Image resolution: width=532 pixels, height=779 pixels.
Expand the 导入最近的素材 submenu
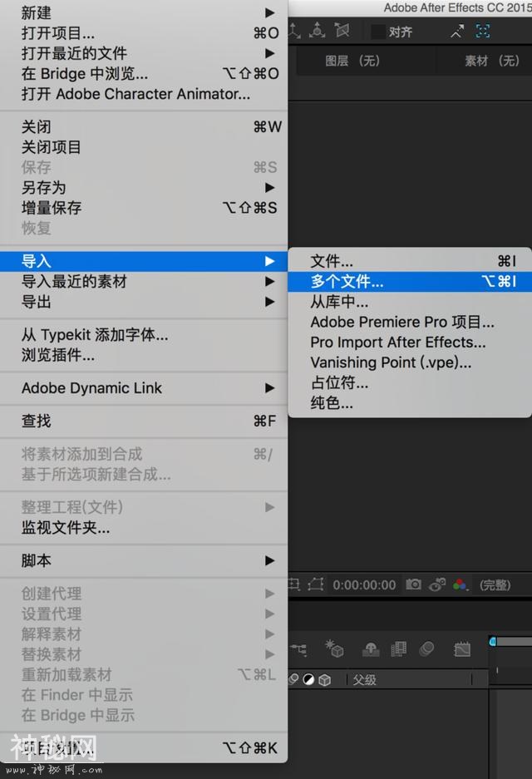click(x=144, y=282)
